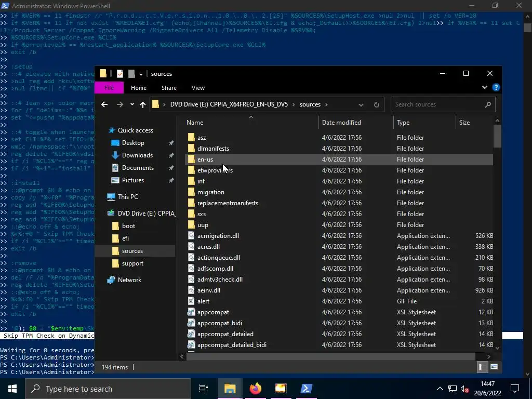Screen dimensions: 532x399
Task: Open Downloads in the navigation pane
Action: pyautogui.click(x=137, y=155)
